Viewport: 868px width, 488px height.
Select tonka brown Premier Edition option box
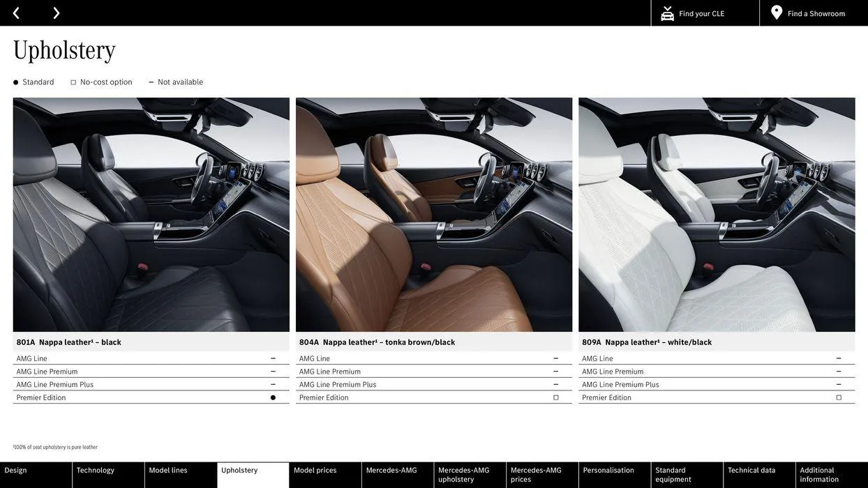(x=556, y=397)
